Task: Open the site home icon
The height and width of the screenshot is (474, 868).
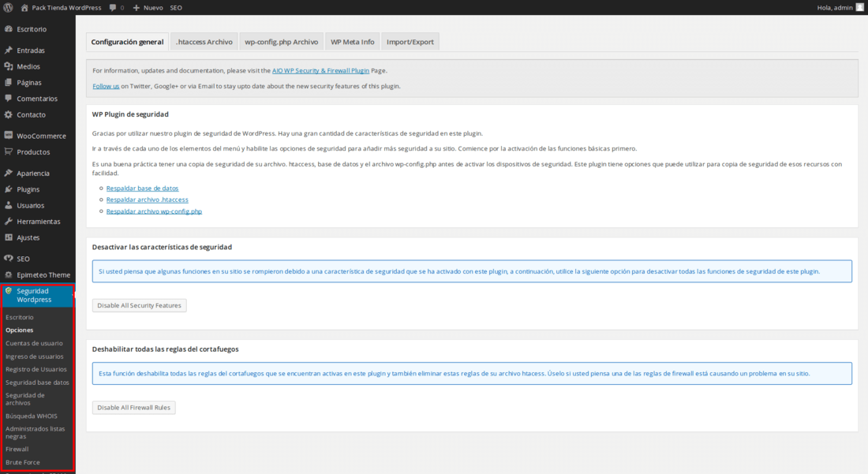Action: point(24,8)
